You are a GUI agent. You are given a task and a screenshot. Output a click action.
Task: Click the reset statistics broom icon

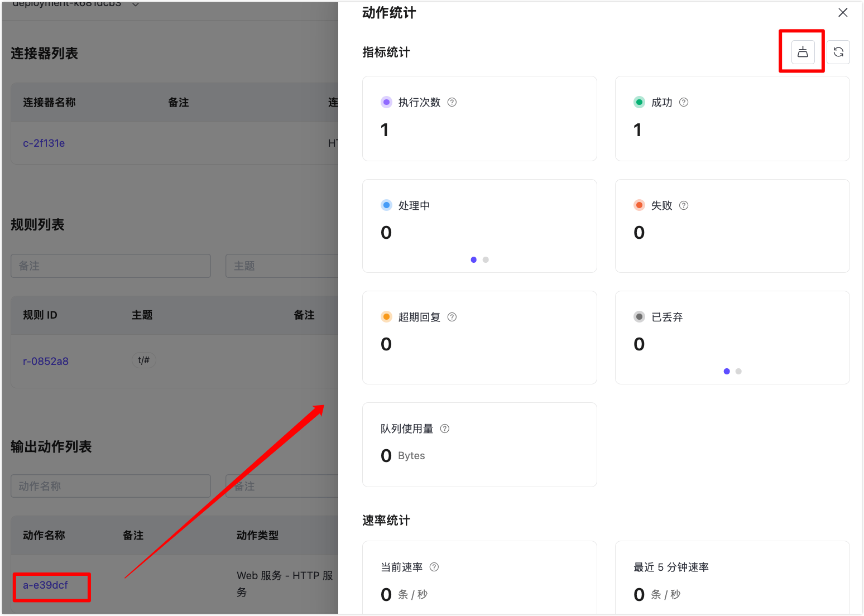(x=803, y=52)
